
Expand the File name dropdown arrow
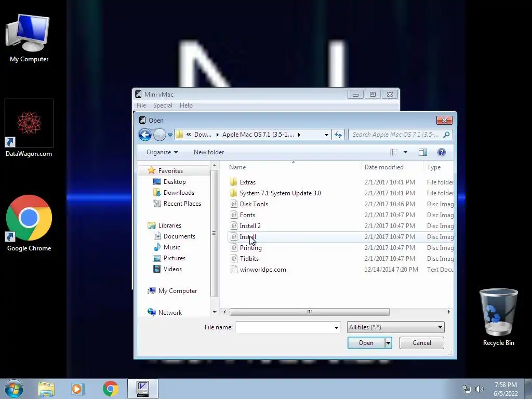336,327
